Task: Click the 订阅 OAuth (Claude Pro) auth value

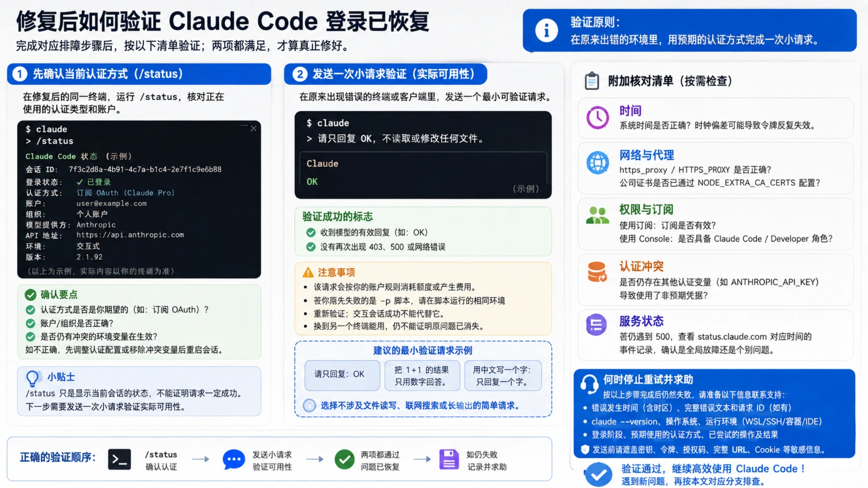Action: click(125, 193)
